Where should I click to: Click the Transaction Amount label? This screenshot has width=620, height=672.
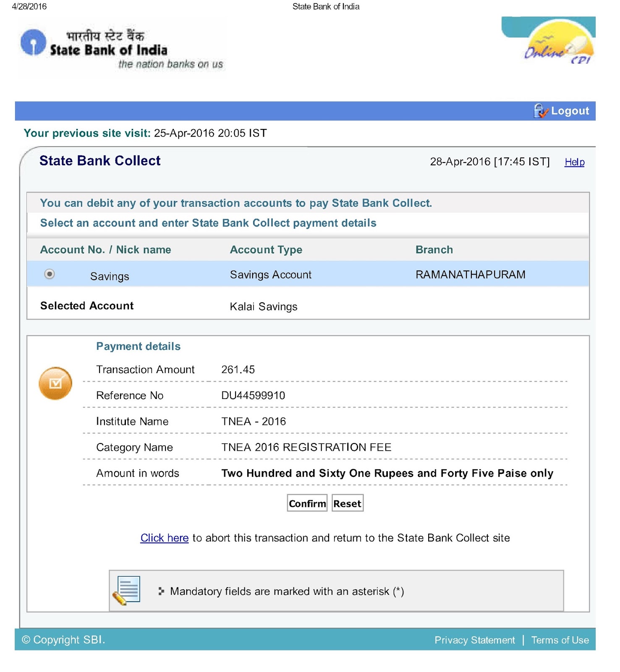pyautogui.click(x=145, y=370)
